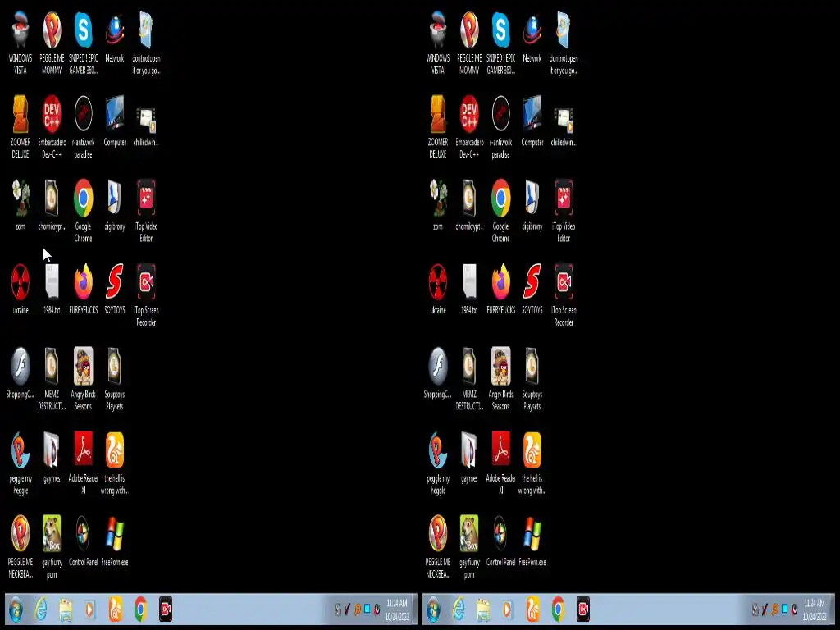
Task: Launch UC Browser from the left taskbar
Action: point(115,609)
